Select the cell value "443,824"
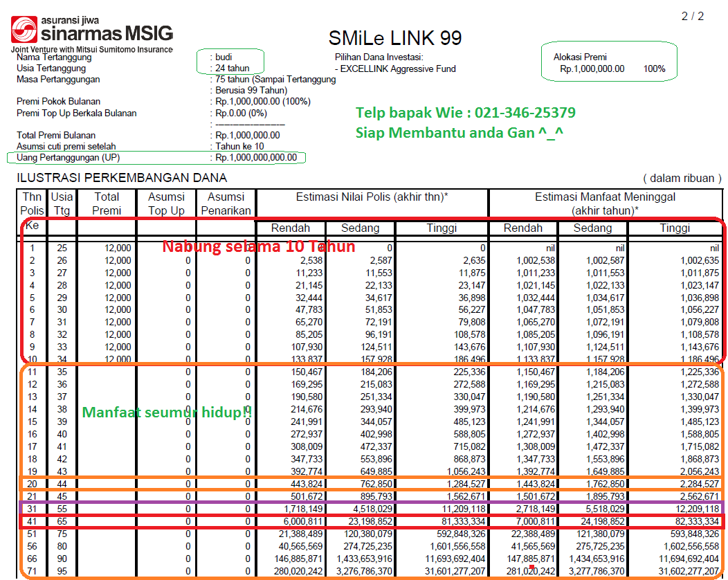Image resolution: width=728 pixels, height=580 pixels. click(x=307, y=484)
